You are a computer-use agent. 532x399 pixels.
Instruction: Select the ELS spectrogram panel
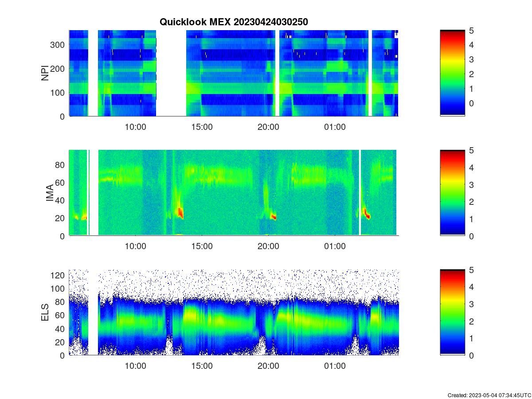click(234, 312)
